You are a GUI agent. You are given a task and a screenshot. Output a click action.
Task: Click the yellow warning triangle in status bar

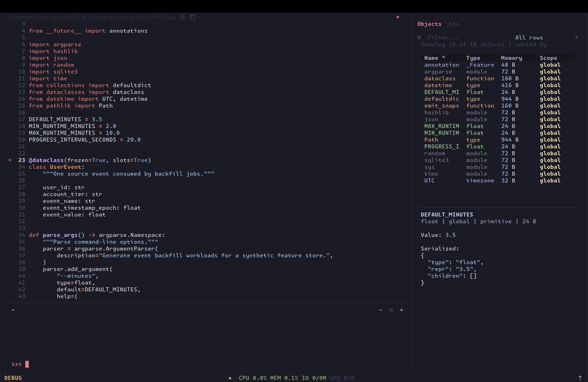[x=230, y=378]
